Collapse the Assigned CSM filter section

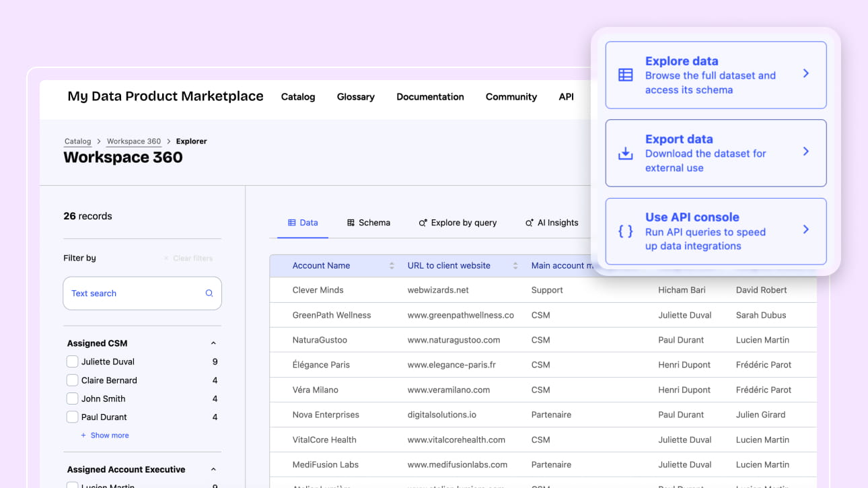[214, 343]
